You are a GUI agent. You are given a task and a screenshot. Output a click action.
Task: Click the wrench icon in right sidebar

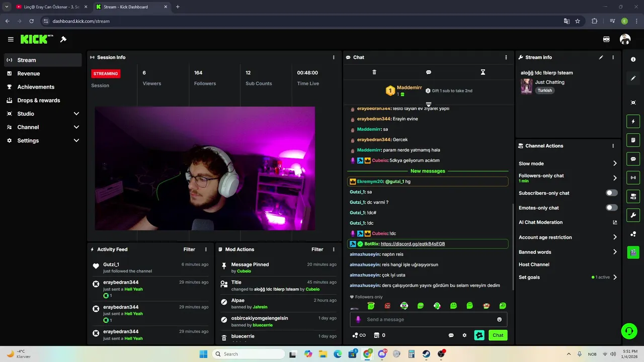[633, 215]
